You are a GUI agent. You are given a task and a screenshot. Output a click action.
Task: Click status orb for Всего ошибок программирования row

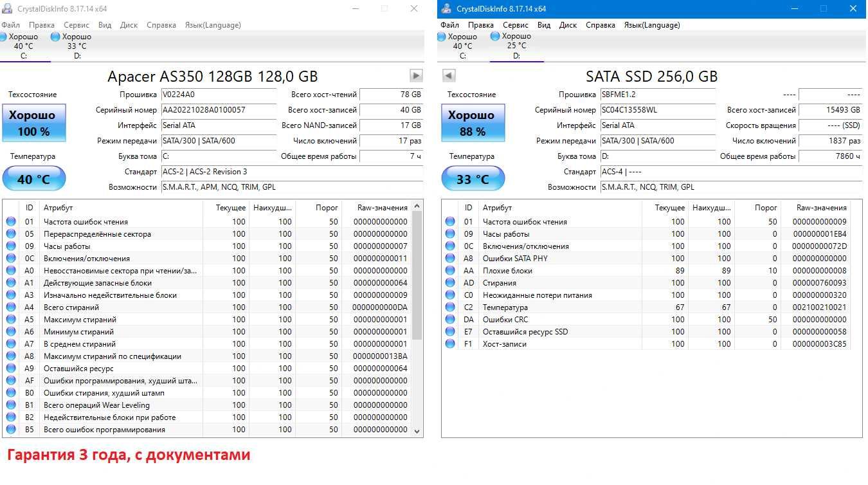[11, 430]
